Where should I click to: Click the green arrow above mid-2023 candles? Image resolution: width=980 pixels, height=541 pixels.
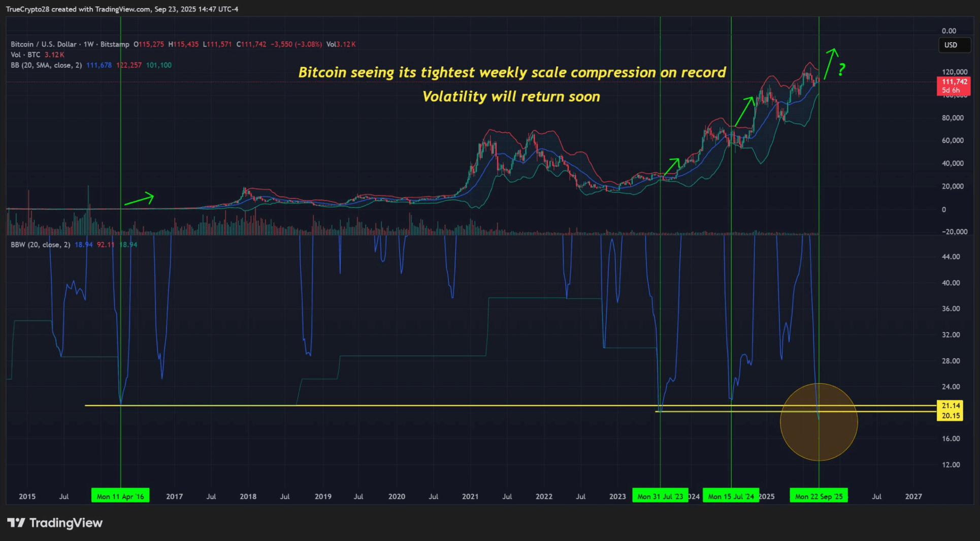click(x=672, y=167)
